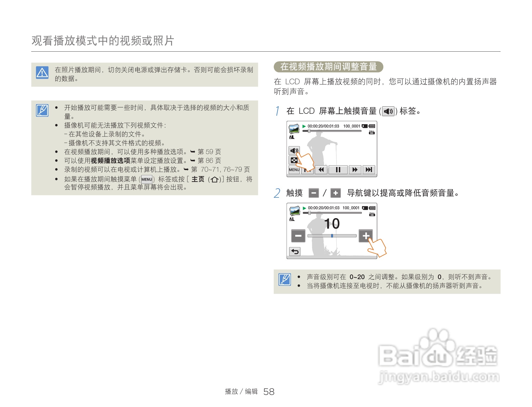532x407 pixels.
Task: Tap the memory card icon
Action: (x=365, y=127)
